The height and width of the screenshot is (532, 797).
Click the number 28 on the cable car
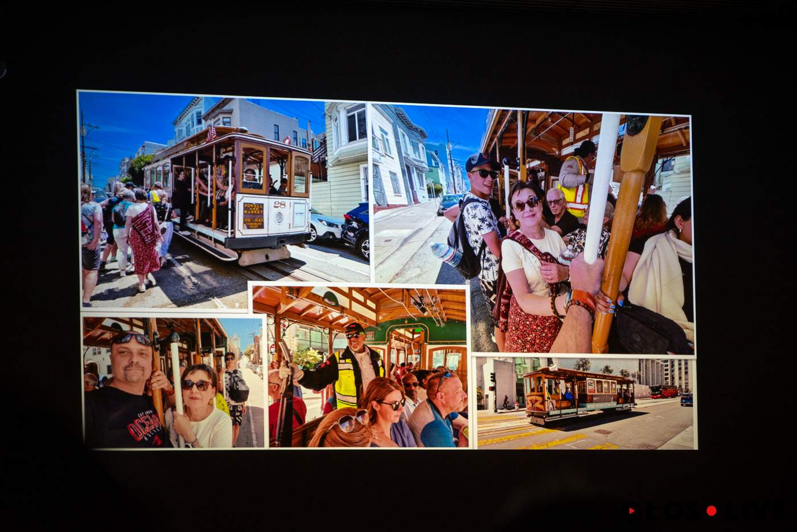point(279,205)
